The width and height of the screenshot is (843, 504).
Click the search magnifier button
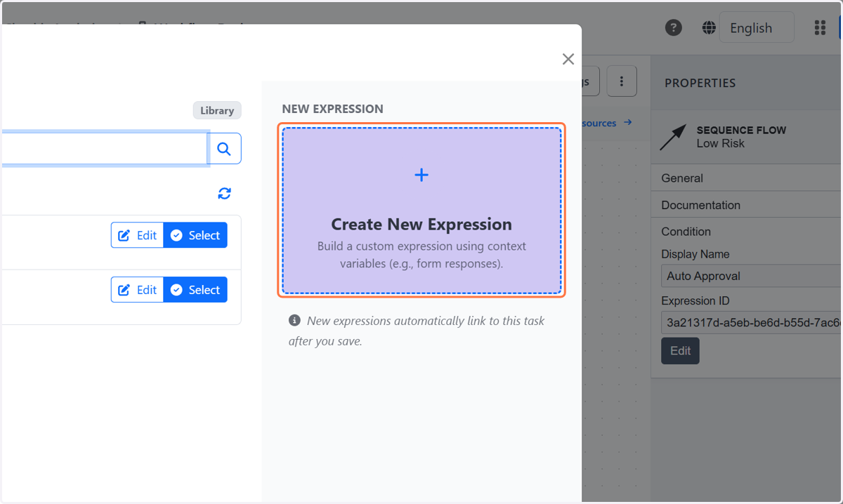click(x=224, y=149)
